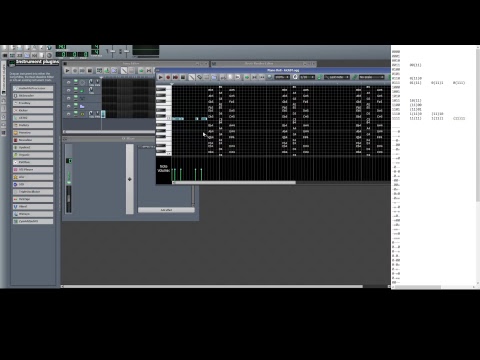
Task: Open the My Projects sidebar tab
Action: click(4, 100)
